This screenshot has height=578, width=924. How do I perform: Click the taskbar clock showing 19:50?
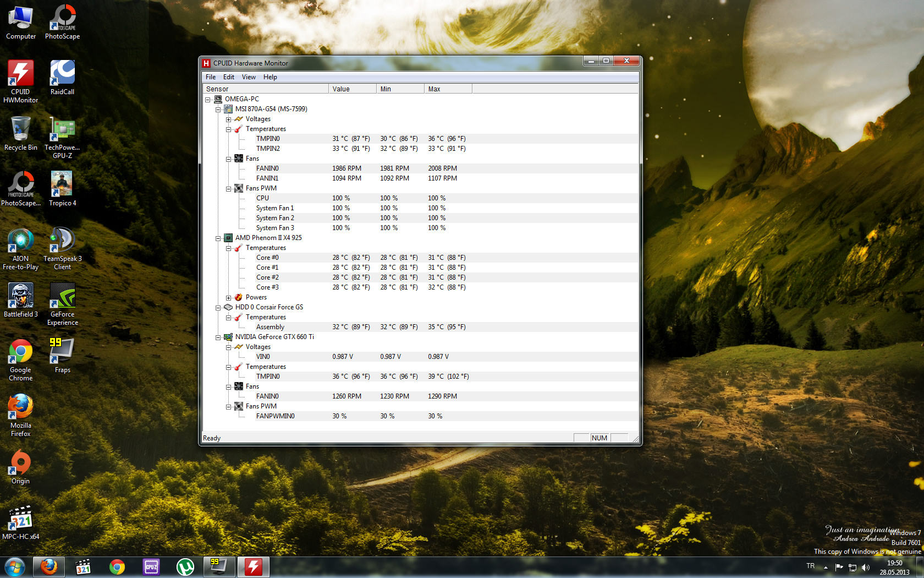point(894,568)
